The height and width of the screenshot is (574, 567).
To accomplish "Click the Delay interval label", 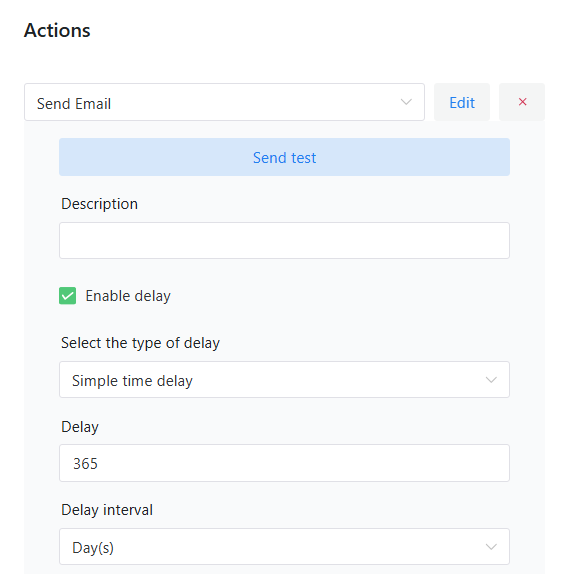I will (x=107, y=510).
